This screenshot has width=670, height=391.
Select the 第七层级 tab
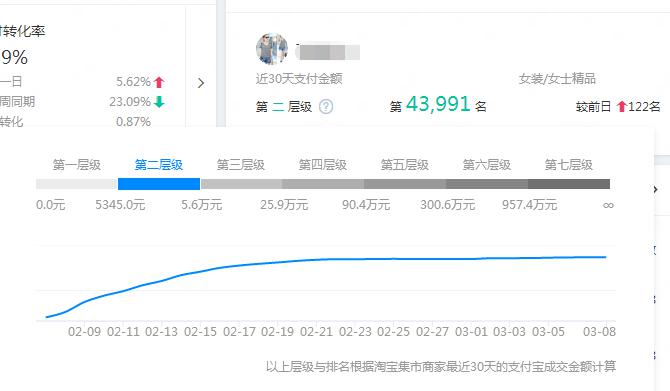point(569,165)
